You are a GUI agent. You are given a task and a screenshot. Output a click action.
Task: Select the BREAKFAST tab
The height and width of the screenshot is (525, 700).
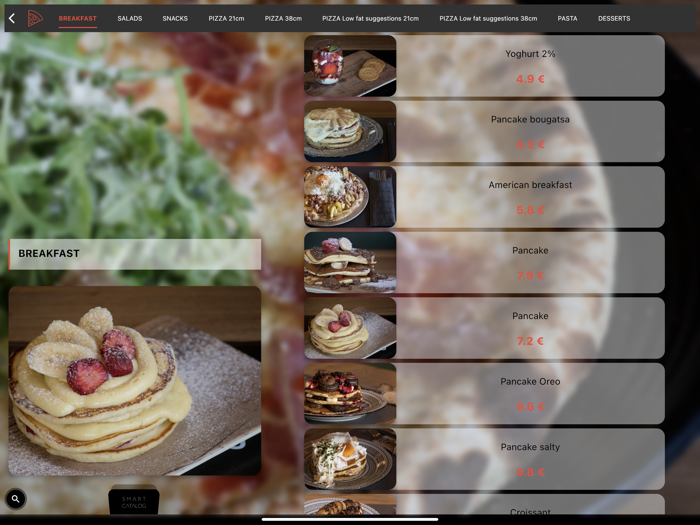[78, 18]
